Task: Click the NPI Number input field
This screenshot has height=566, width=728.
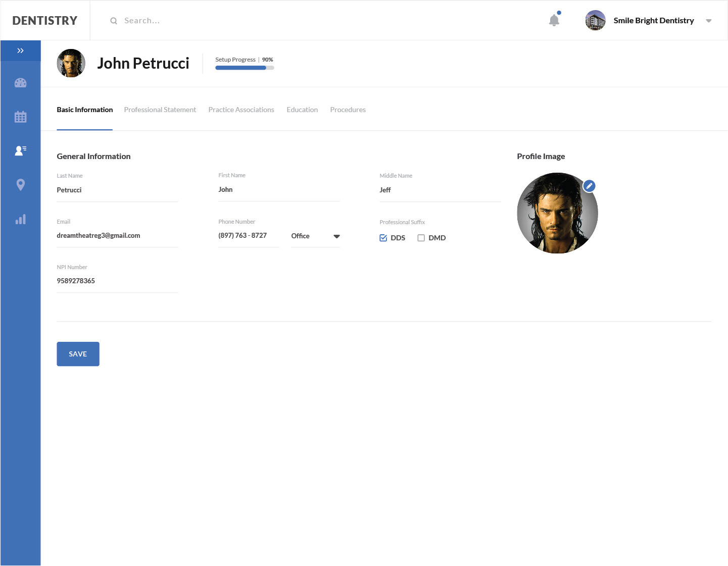Action: point(117,281)
